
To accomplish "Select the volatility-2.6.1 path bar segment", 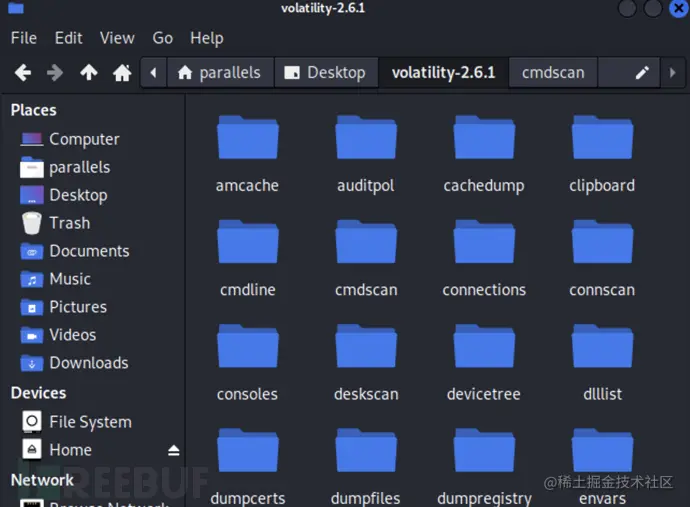I will pos(443,73).
